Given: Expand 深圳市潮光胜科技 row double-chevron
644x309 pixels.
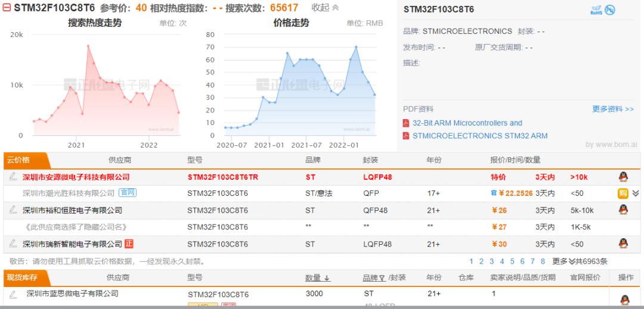Looking at the screenshot, I should point(636,193).
